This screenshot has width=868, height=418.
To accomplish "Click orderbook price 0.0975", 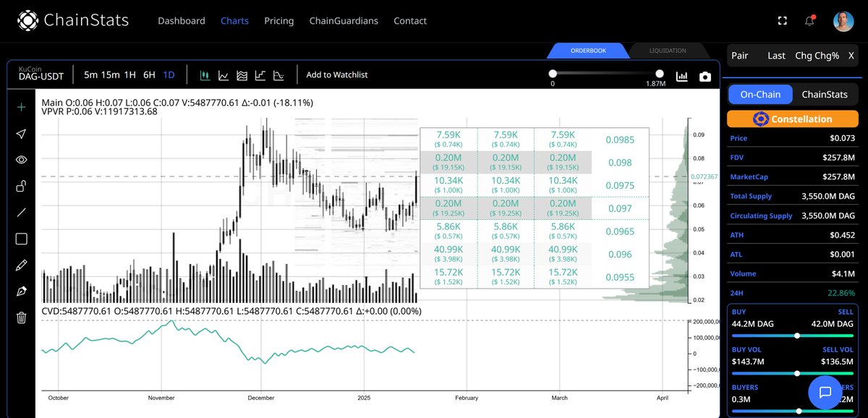I will [620, 186].
